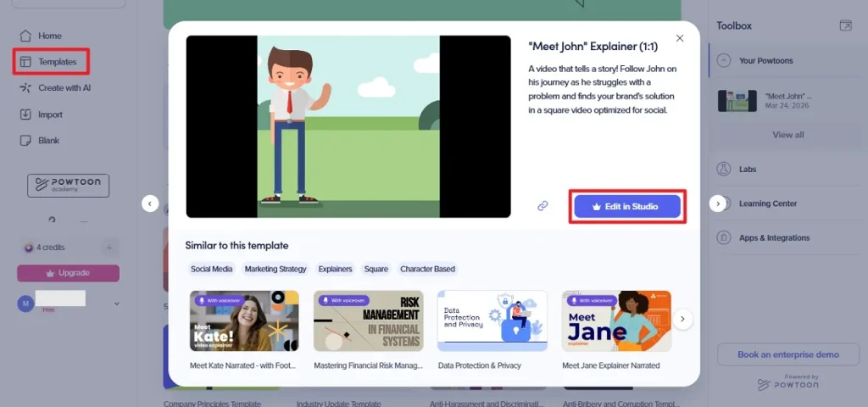Collapse Your Powtoons section
Image resolution: width=868 pixels, height=407 pixels.
724,61
